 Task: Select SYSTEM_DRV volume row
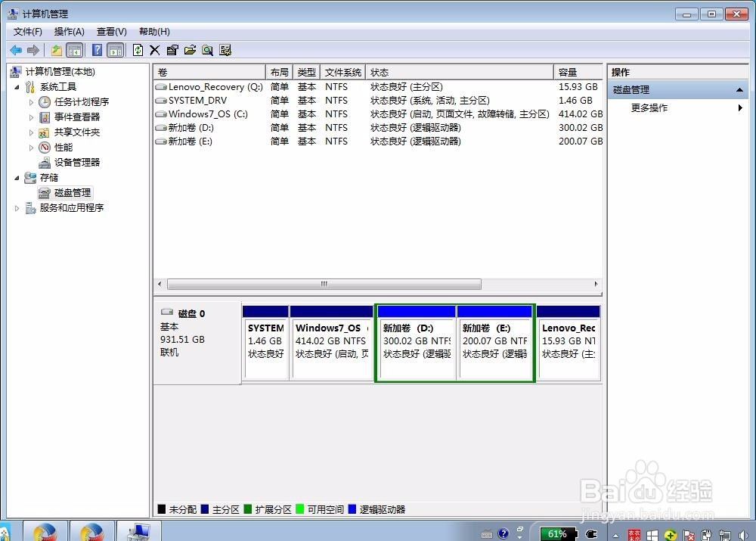(379, 101)
